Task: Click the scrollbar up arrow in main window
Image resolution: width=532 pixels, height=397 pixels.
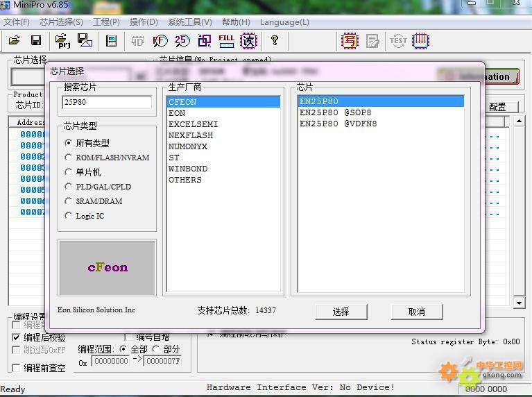Action: coord(519,121)
